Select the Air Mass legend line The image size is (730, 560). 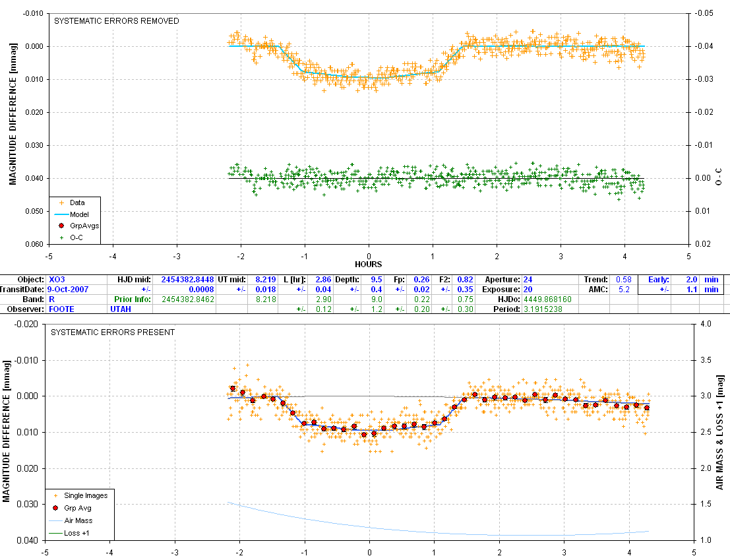tap(57, 520)
